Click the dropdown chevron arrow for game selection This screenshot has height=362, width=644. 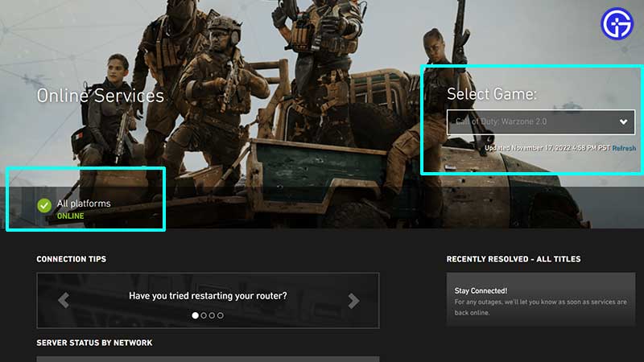[x=623, y=122]
